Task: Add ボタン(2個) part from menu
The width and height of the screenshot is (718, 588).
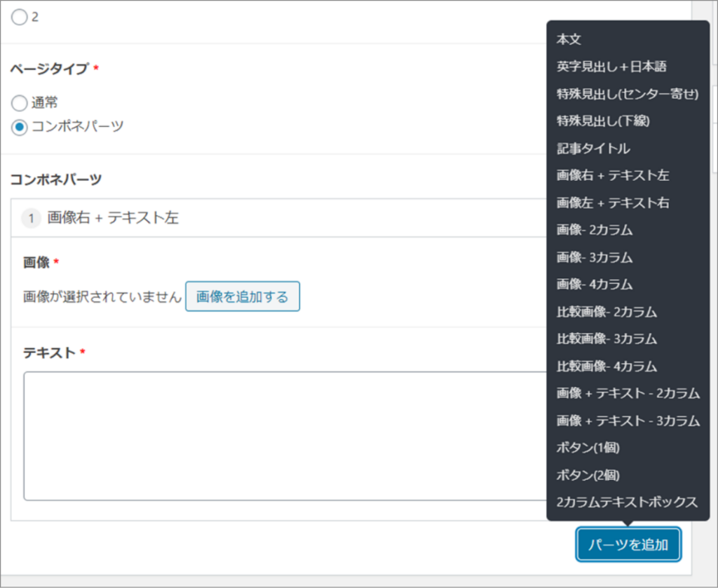Action: tap(588, 475)
